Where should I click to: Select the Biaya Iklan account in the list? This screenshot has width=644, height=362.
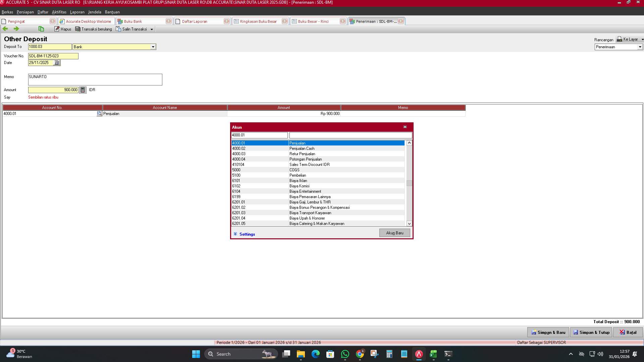[318, 181]
